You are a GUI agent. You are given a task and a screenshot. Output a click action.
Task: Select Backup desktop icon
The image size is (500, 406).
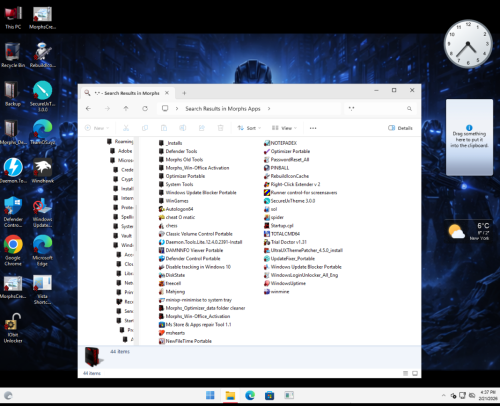(13, 94)
